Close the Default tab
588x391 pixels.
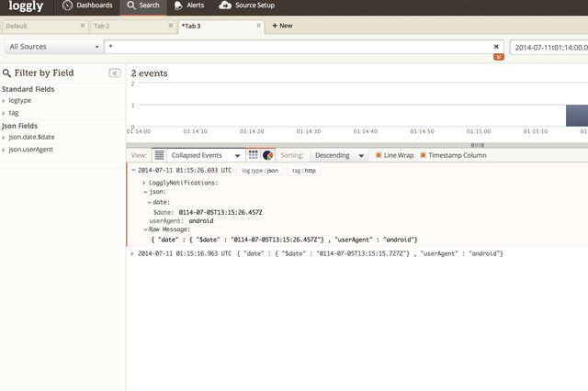(83, 26)
